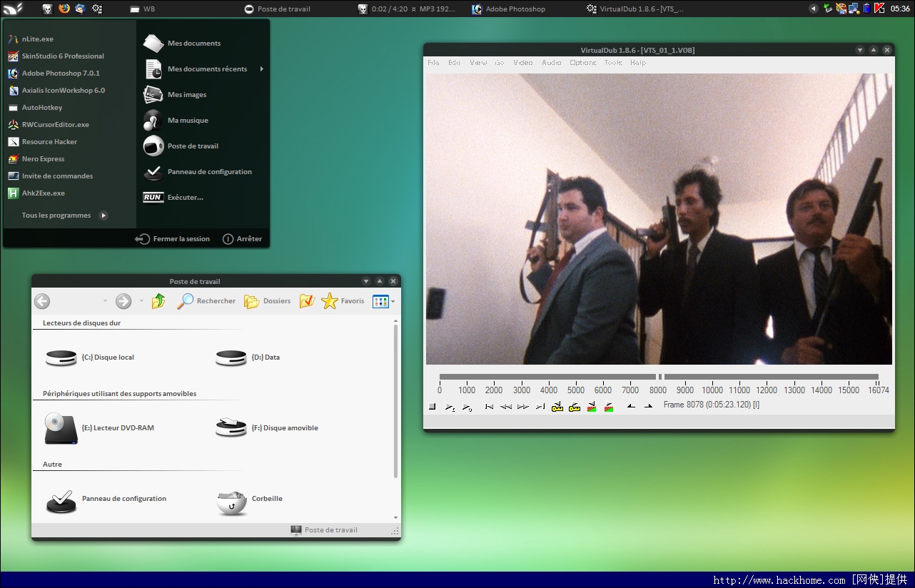The image size is (915, 588).
Task: Open the Video menu in VirtualDub
Action: pyautogui.click(x=522, y=63)
